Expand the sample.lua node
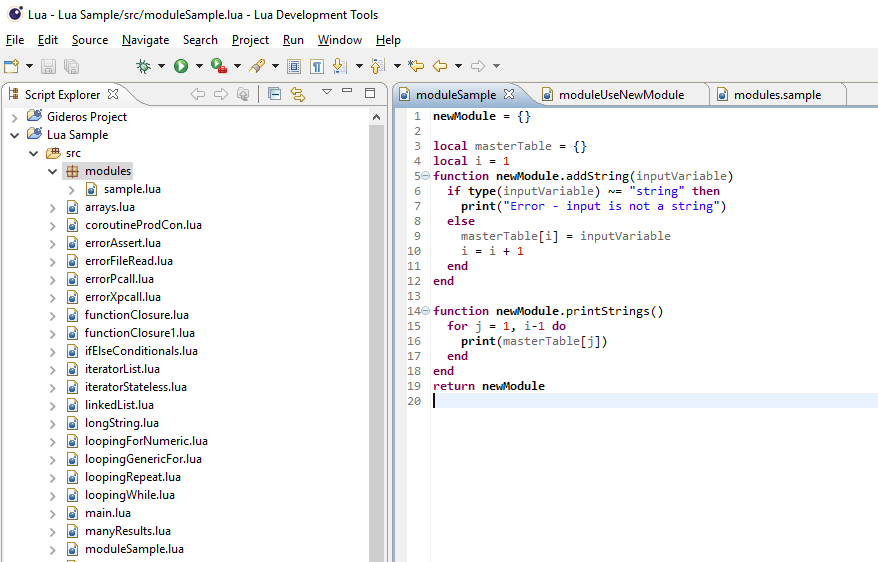 coord(72,190)
